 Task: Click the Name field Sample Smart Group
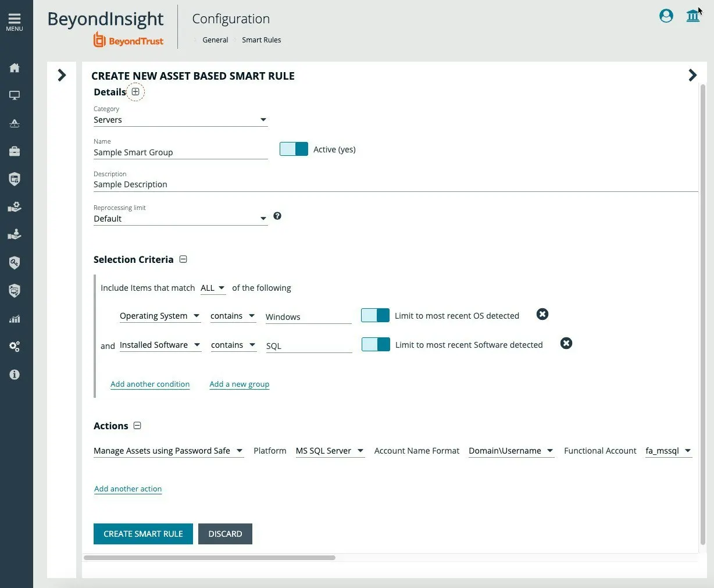click(x=180, y=152)
